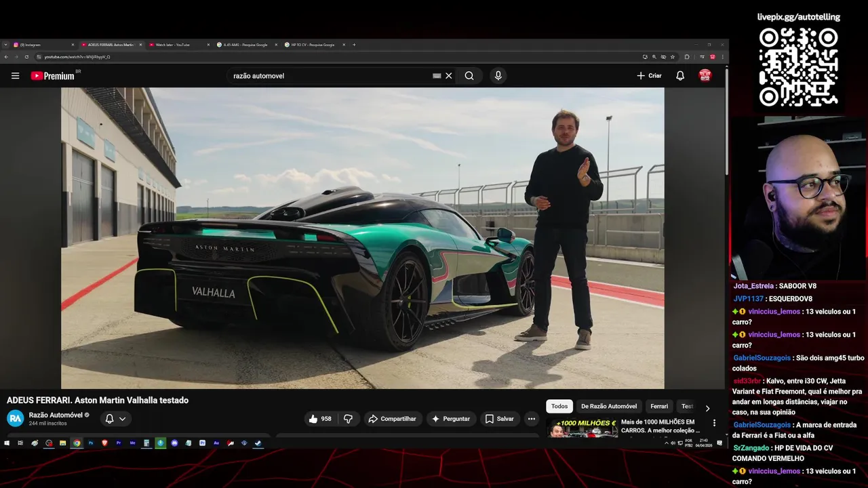This screenshot has width=868, height=488.
Task: Open Steam from the taskbar
Action: click(x=258, y=443)
